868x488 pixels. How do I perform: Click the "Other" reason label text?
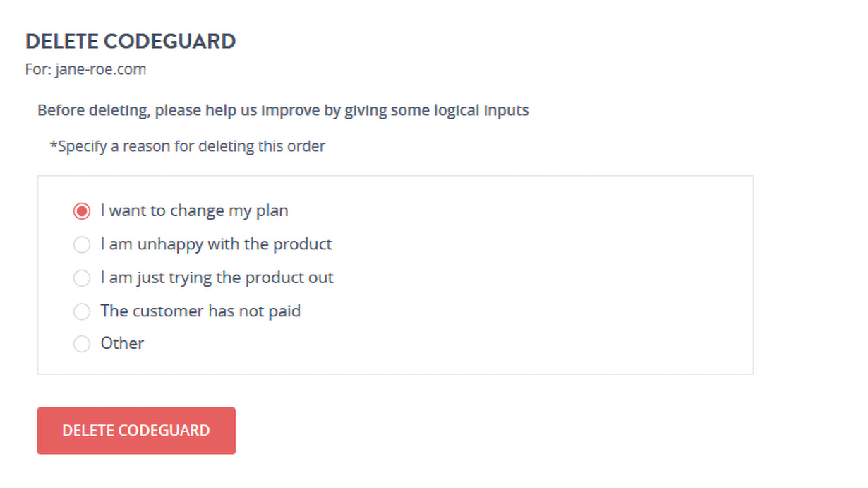[x=122, y=343]
